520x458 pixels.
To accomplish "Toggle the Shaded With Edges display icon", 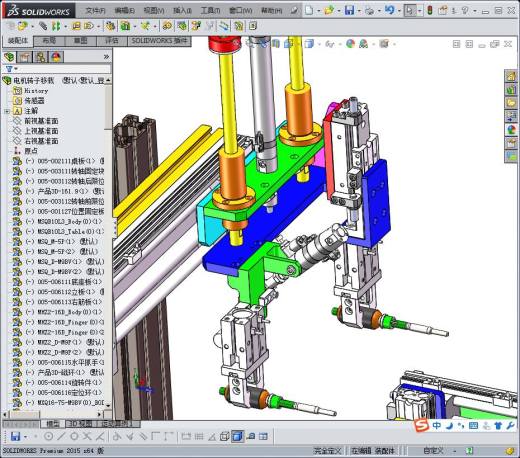I will point(237,436).
